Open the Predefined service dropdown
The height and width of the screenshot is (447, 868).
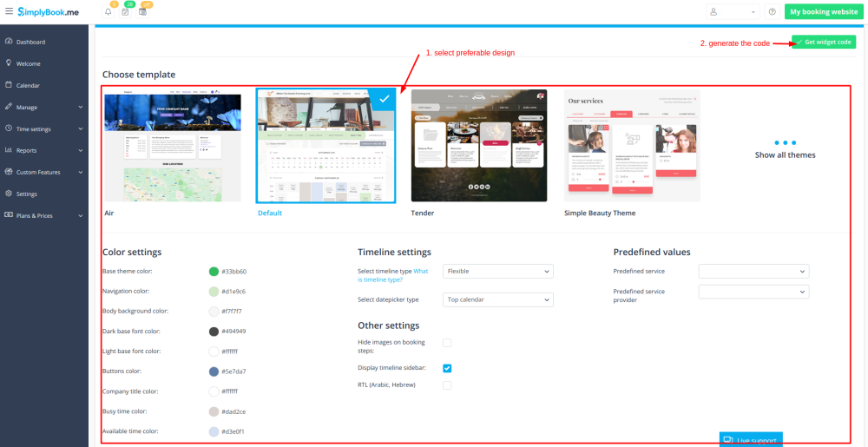pos(753,272)
